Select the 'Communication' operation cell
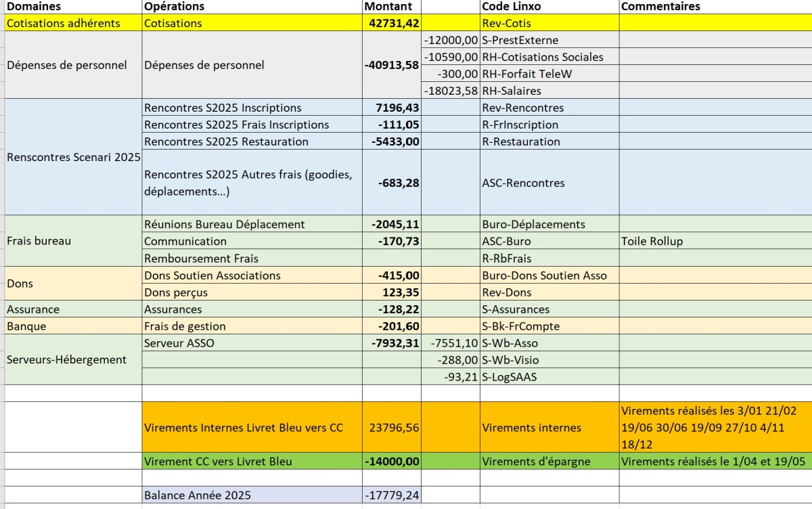812x509 pixels. pos(252,241)
